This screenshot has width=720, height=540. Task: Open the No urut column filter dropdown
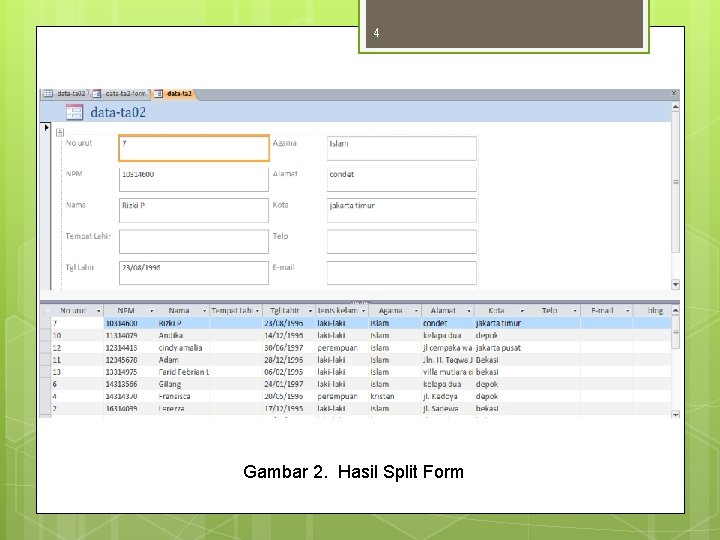click(98, 311)
